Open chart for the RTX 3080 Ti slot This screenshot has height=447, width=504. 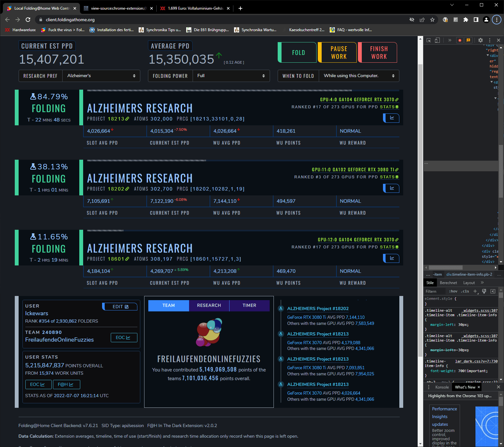tap(391, 188)
